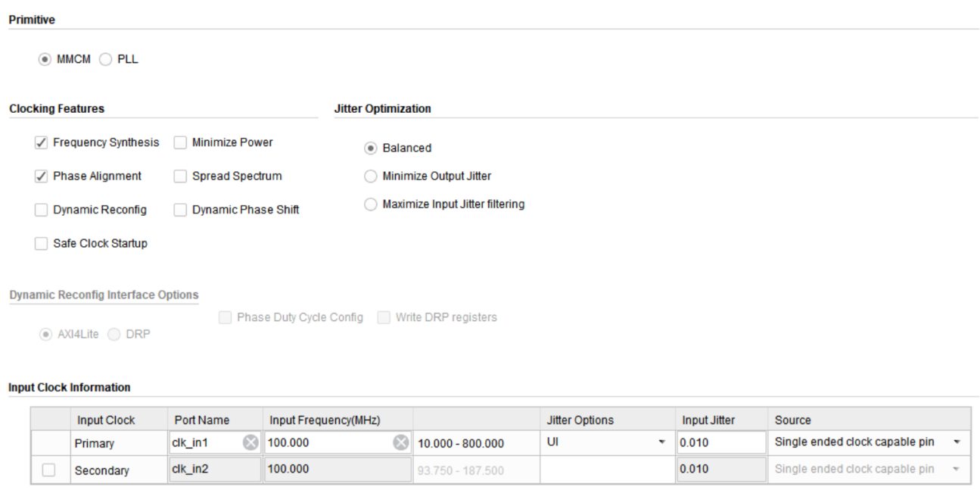Clear the clk_in1 port name field
Image resolution: width=980 pixels, height=490 pixels.
click(250, 443)
